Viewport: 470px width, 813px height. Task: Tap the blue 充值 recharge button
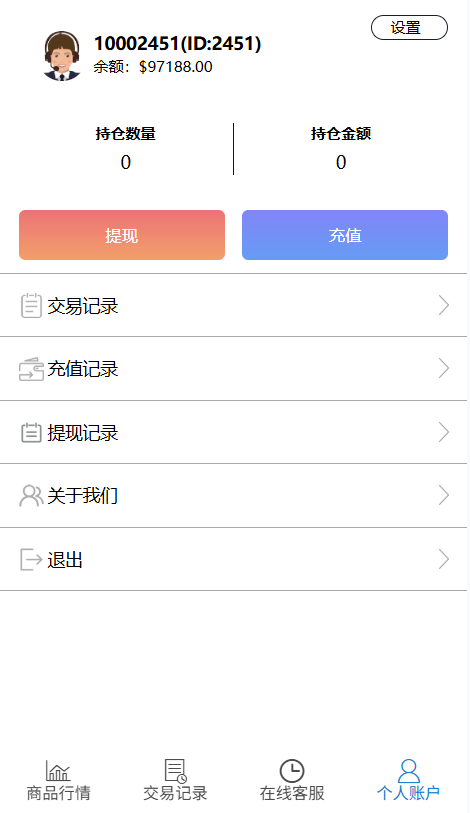pyautogui.click(x=345, y=235)
